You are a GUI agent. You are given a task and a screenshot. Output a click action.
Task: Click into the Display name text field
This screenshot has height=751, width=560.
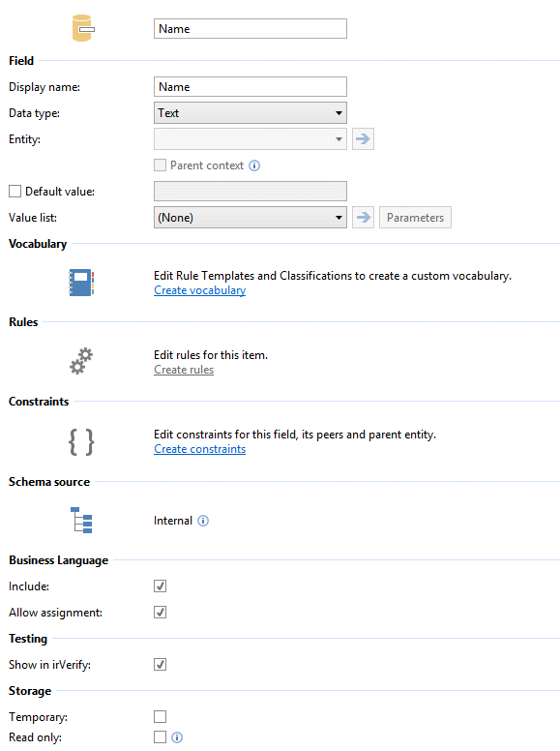[251, 87]
